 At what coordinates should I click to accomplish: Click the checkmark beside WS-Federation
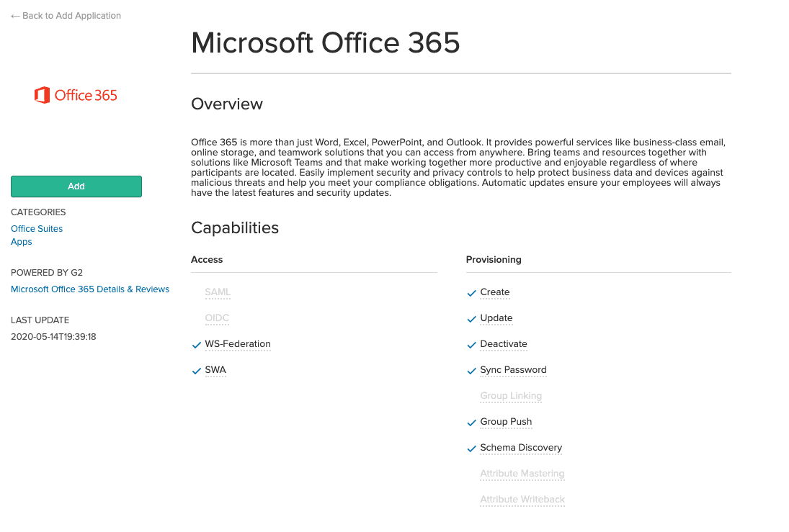pos(197,345)
